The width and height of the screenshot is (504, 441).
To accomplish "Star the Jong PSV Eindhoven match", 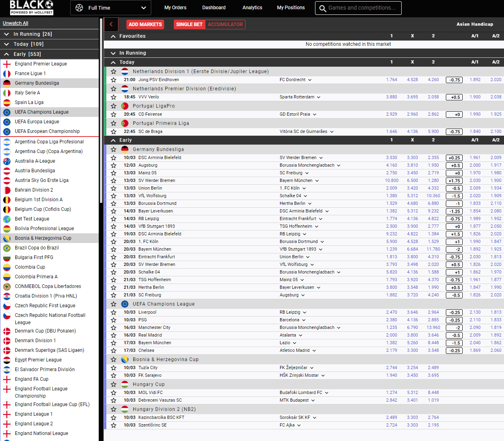I will pos(114,80).
